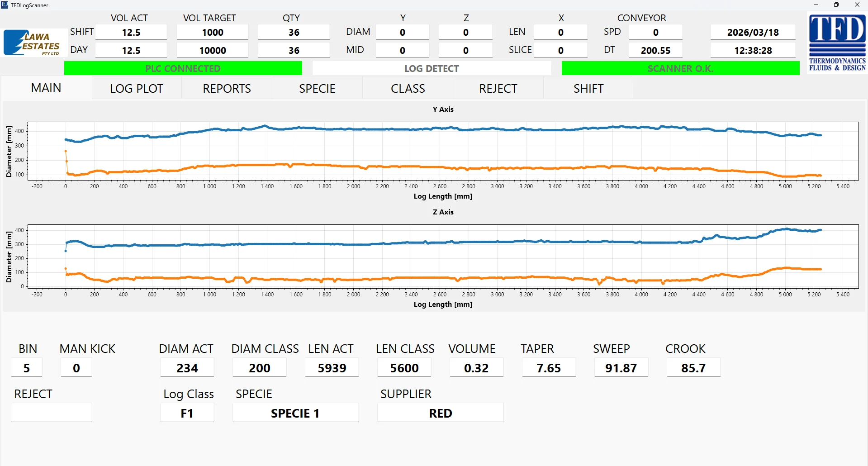This screenshot has height=466, width=868.
Task: Click the TFD Thermodynamics logo
Action: 837,43
